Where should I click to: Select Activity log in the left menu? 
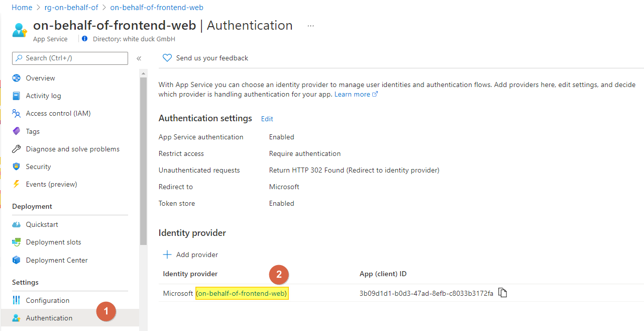tap(43, 96)
